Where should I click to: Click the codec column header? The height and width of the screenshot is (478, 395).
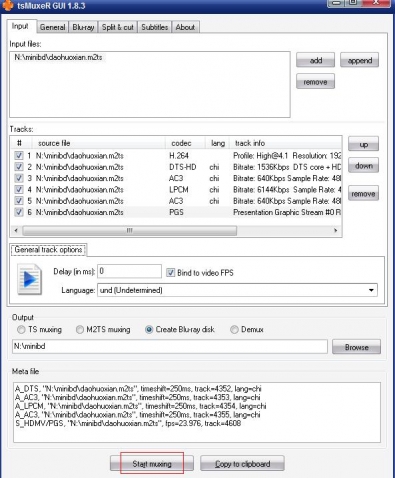185,143
